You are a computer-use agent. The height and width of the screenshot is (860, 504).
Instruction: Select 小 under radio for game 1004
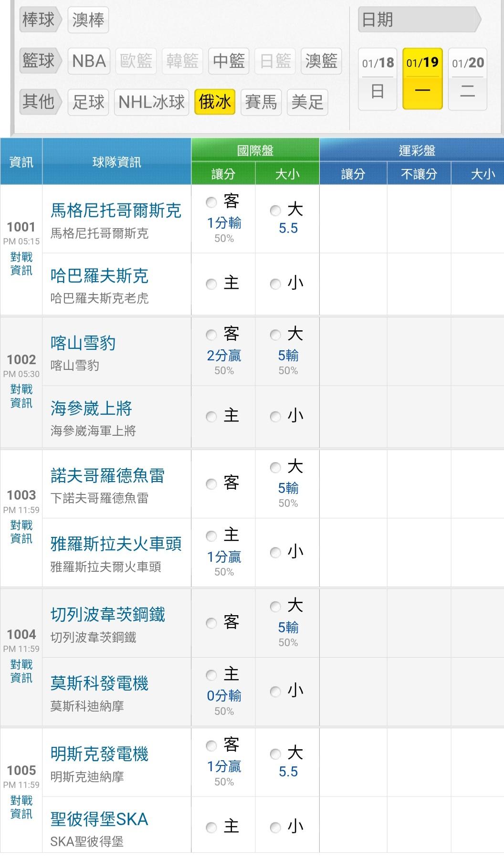tap(275, 692)
